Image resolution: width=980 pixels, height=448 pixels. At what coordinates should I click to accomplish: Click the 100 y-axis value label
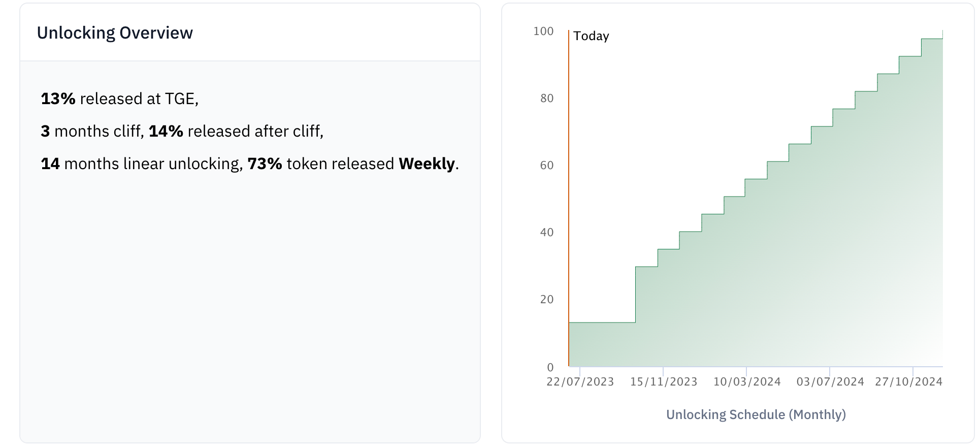[543, 31]
